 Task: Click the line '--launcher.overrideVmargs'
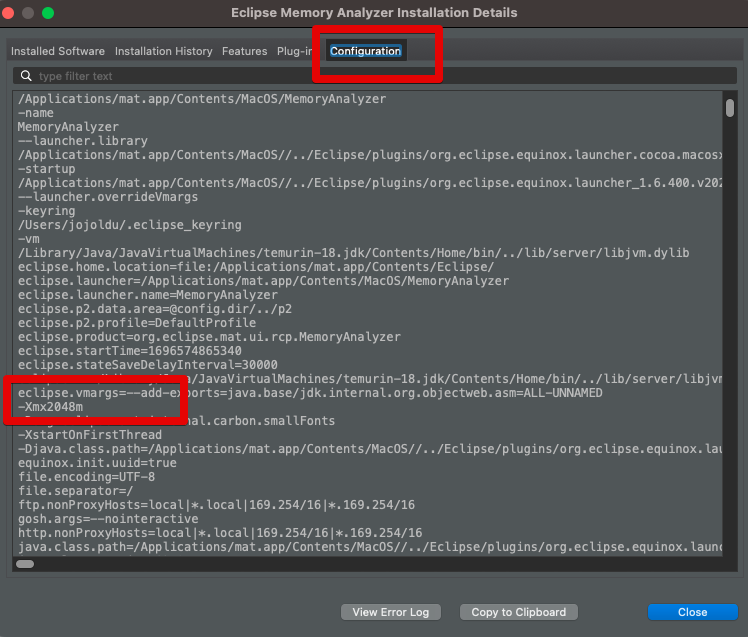108,197
